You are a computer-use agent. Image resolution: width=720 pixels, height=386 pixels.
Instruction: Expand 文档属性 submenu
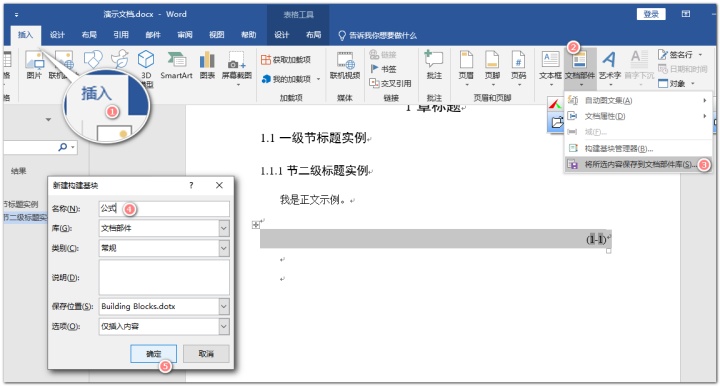click(x=638, y=116)
